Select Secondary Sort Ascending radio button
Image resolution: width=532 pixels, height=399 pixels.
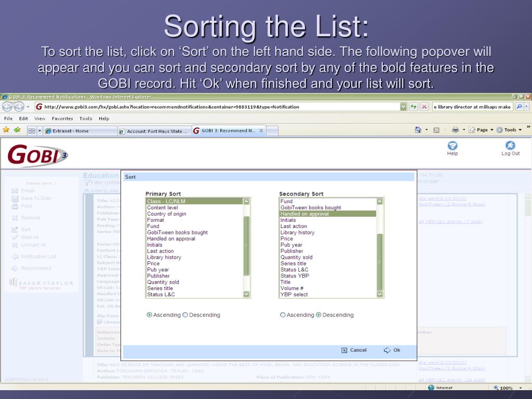283,315
